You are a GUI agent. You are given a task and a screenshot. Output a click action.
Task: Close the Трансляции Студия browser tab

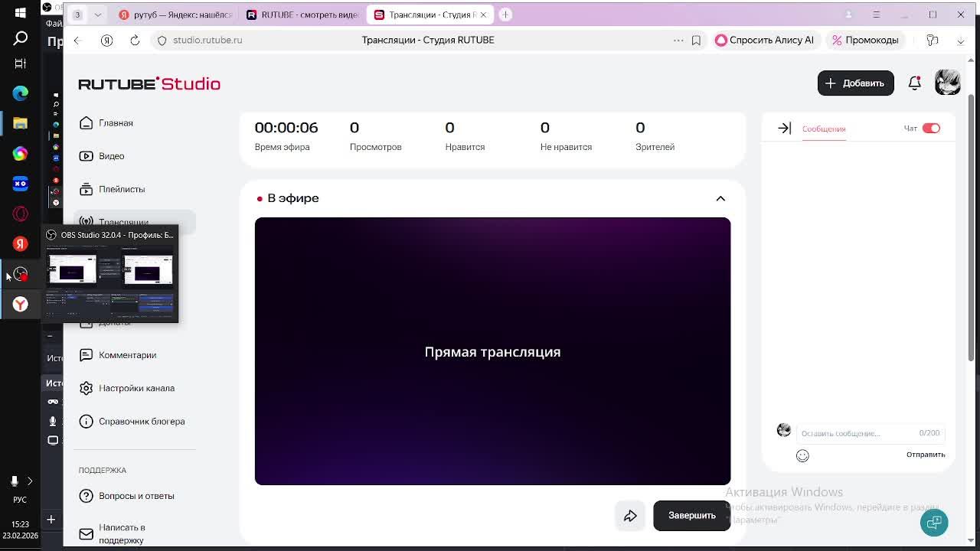point(483,15)
